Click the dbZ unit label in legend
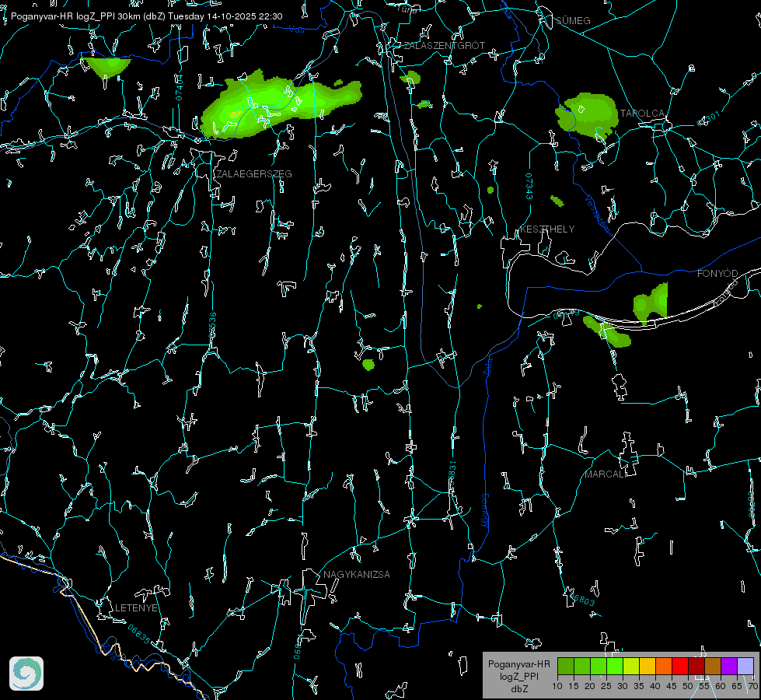Screen dimensions: 761x700 click(x=518, y=689)
